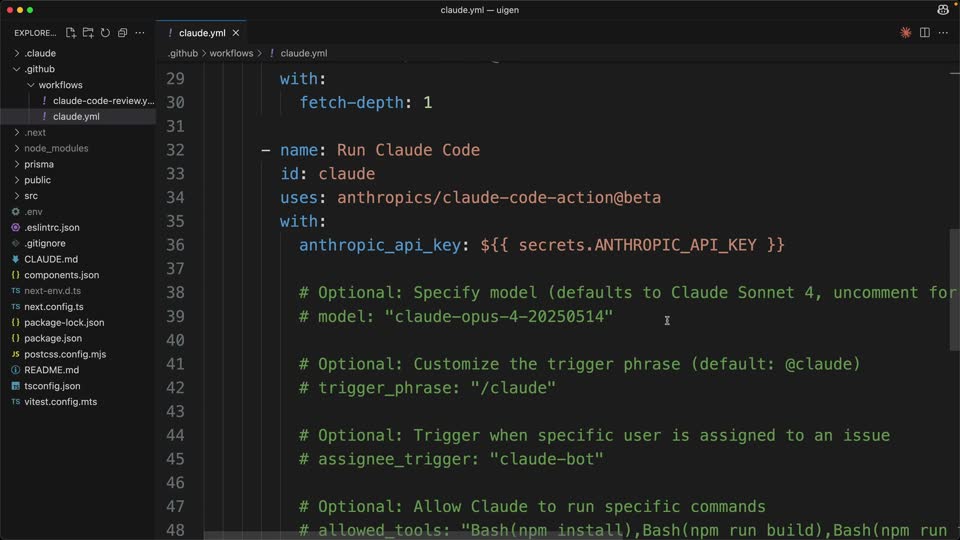
Task: Collapse the .github folder
Action: (x=40, y=69)
